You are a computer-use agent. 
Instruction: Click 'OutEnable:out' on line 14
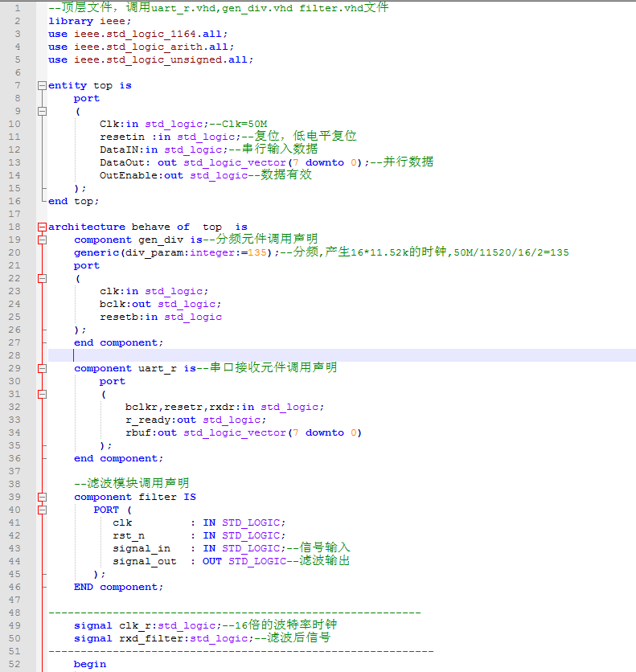click(x=142, y=175)
